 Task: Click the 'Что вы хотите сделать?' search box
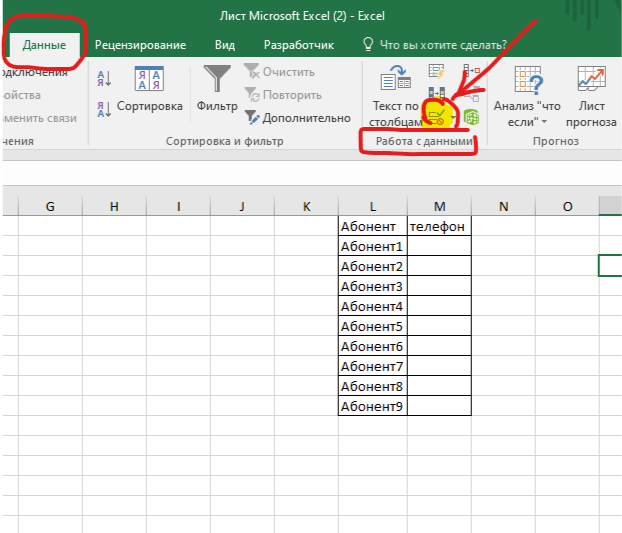pyautogui.click(x=443, y=45)
